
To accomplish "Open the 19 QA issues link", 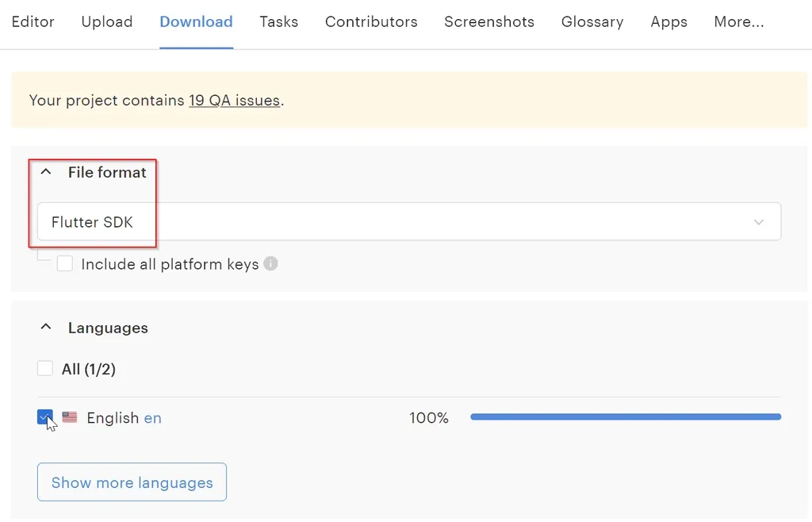I will 234,101.
